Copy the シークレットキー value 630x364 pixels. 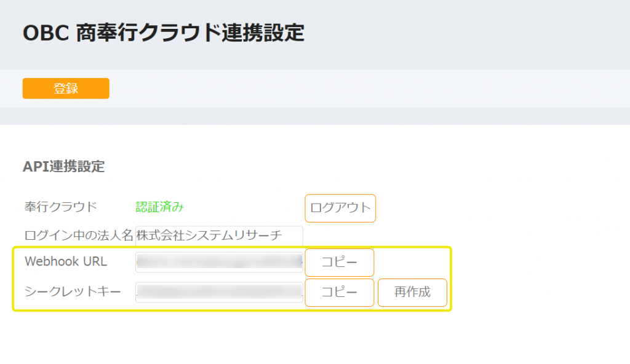point(340,293)
